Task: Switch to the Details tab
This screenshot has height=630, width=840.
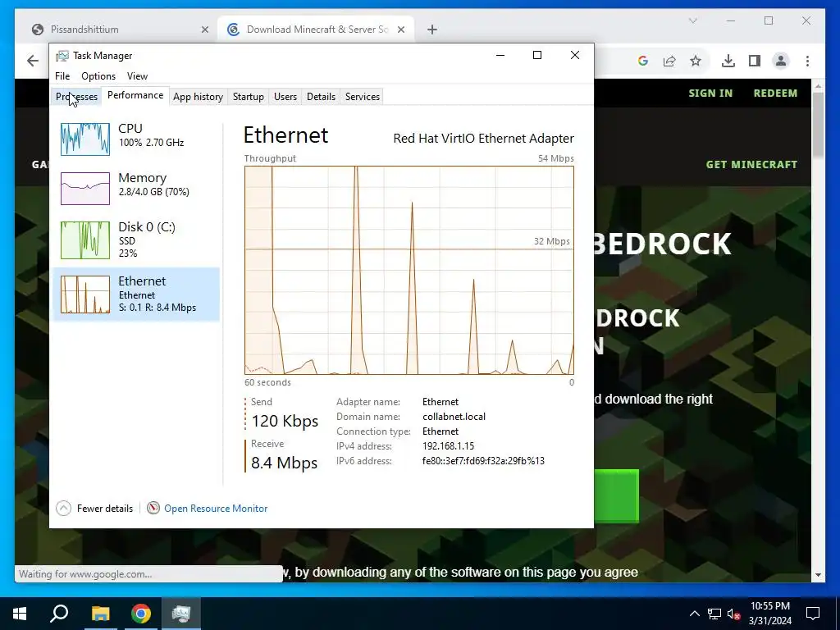Action: (321, 97)
